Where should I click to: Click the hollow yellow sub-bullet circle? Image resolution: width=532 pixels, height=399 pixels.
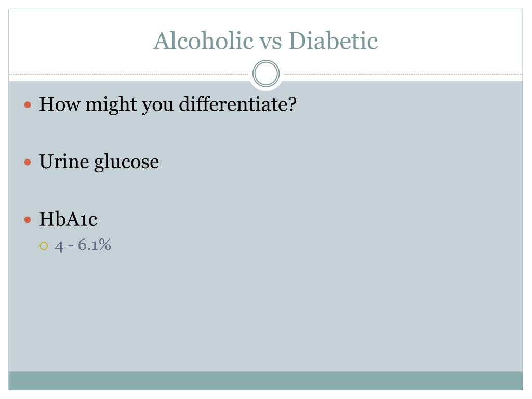[44, 246]
